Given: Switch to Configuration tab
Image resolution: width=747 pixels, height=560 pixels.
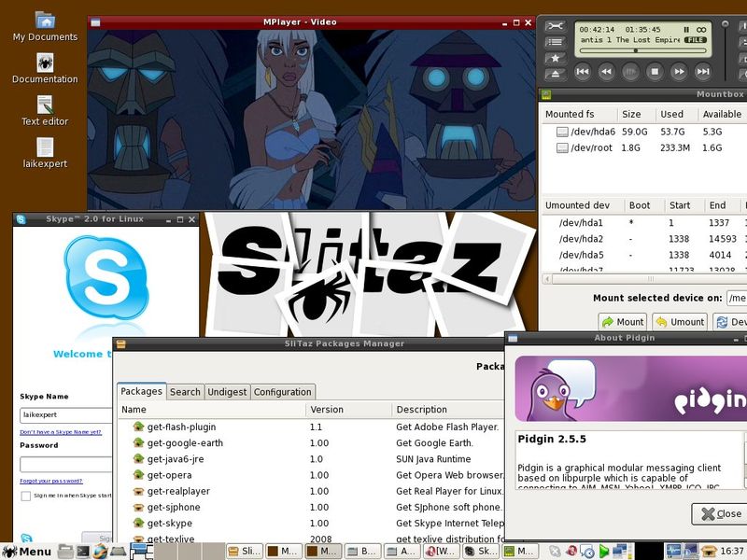Looking at the screenshot, I should 283,392.
